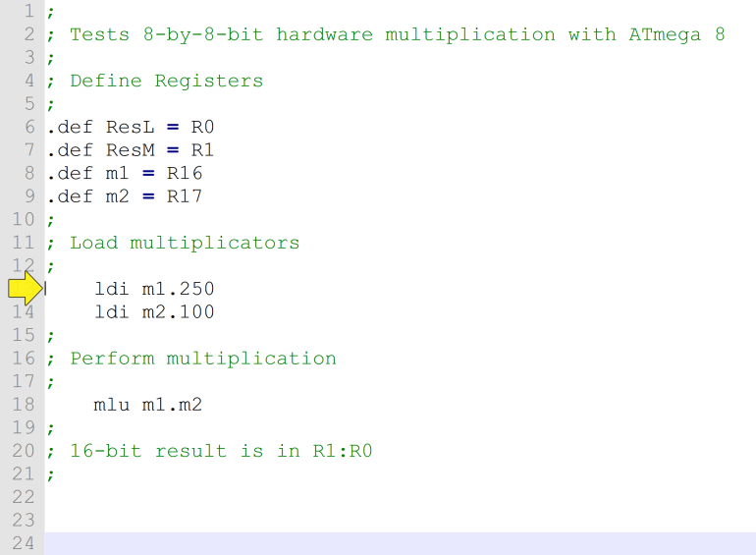756x555 pixels.
Task: Click line number 20 in the gutter
Action: pos(24,451)
